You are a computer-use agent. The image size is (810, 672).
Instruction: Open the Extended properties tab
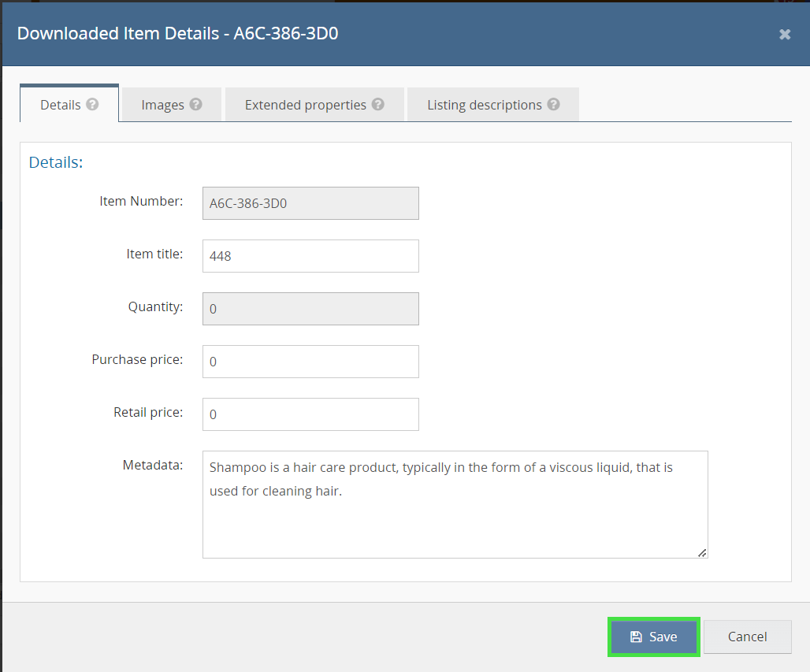[x=305, y=105]
